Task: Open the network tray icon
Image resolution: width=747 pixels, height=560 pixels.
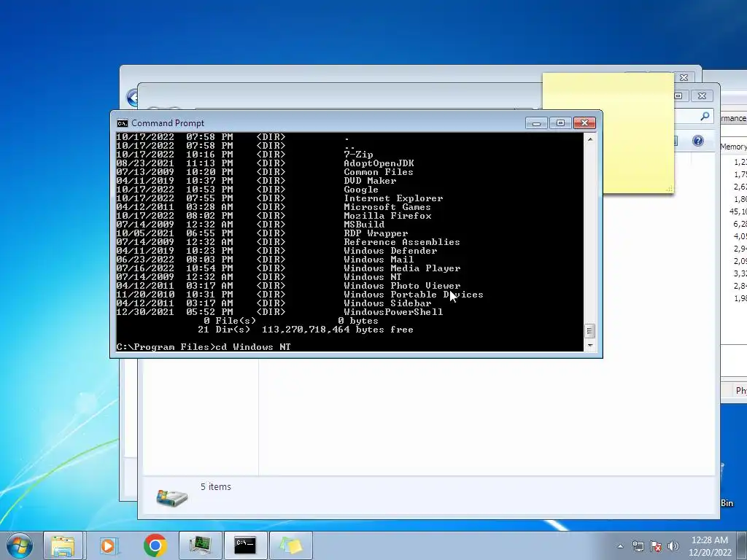Action: coord(638,546)
